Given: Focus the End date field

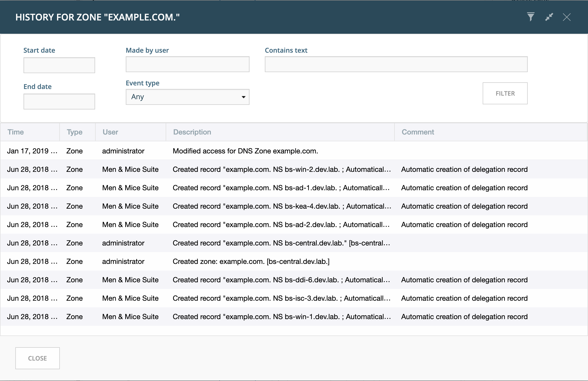Looking at the screenshot, I should click(x=59, y=102).
